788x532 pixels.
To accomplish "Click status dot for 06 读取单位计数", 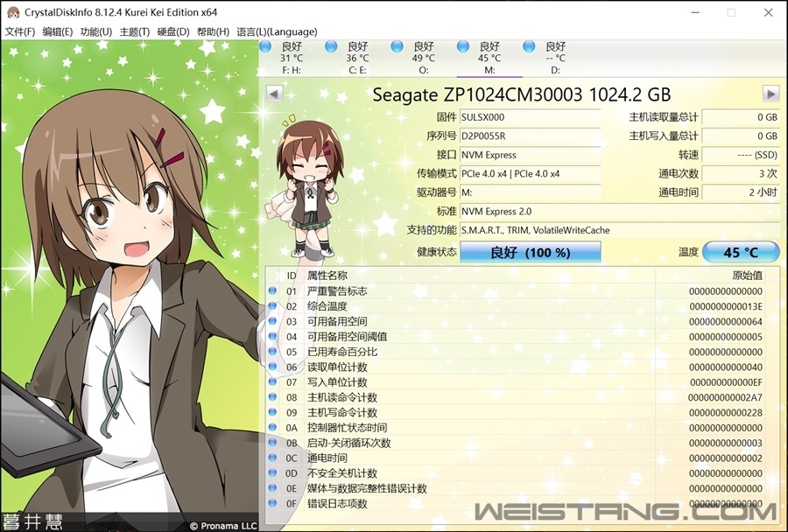I will 272,367.
